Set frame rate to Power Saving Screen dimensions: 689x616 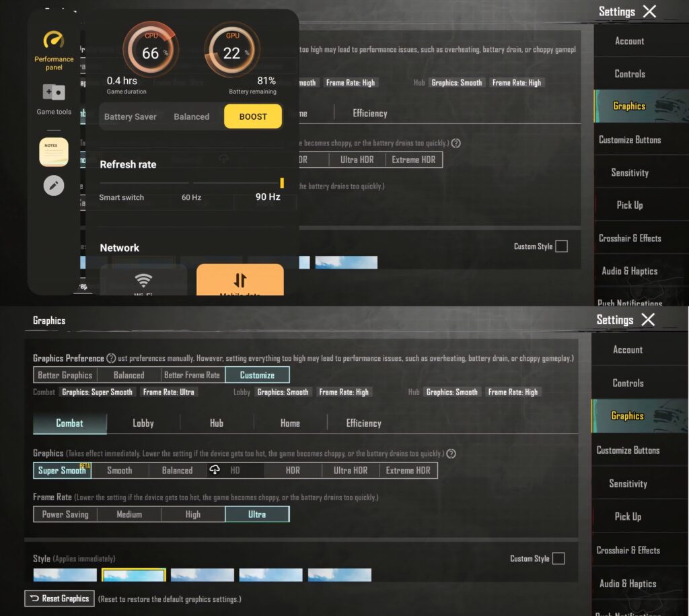tap(65, 514)
